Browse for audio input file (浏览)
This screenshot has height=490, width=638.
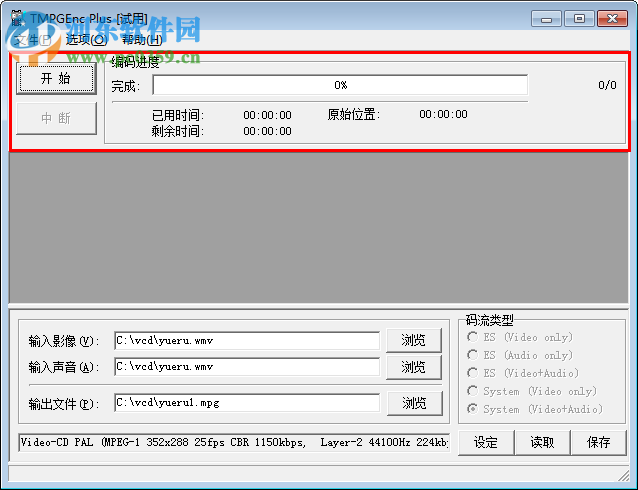pyautogui.click(x=414, y=367)
